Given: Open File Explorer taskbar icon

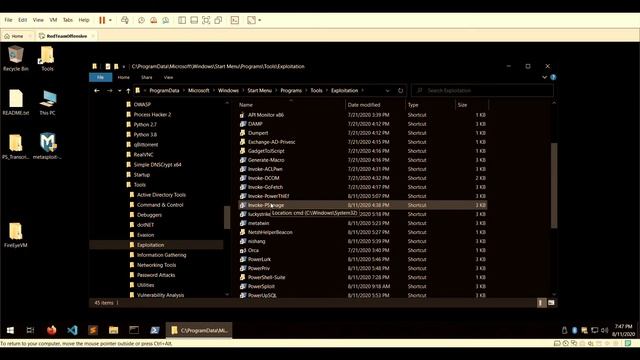Looking at the screenshot, I should pyautogui.click(x=113, y=330).
